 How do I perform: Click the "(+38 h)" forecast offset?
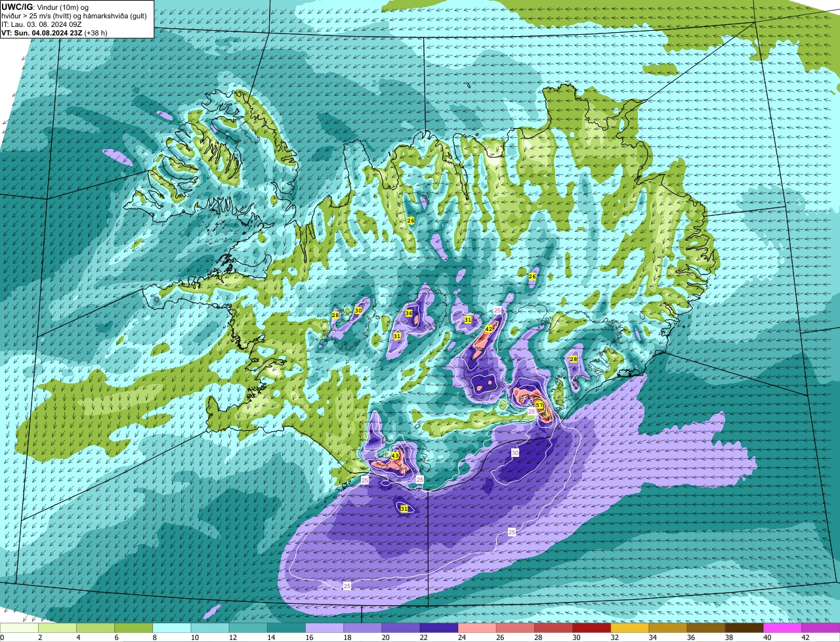pyautogui.click(x=96, y=32)
